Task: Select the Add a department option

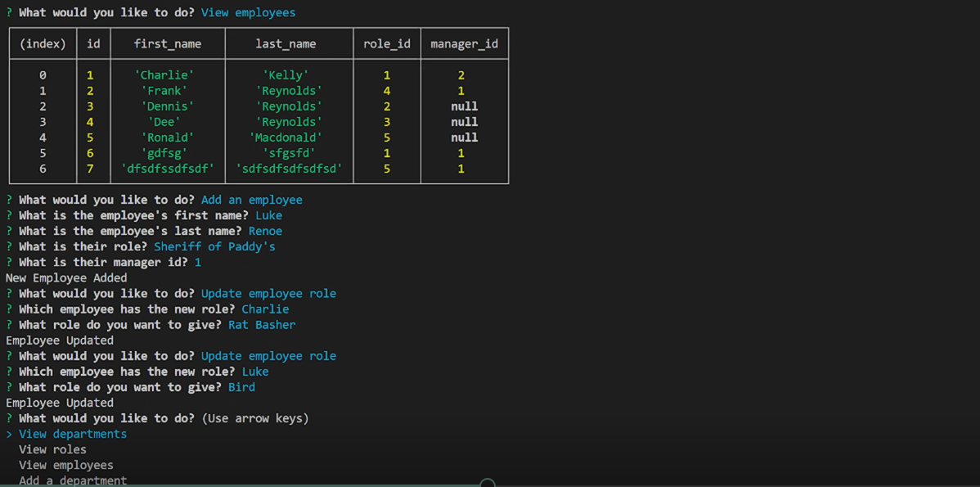Action: click(x=73, y=480)
